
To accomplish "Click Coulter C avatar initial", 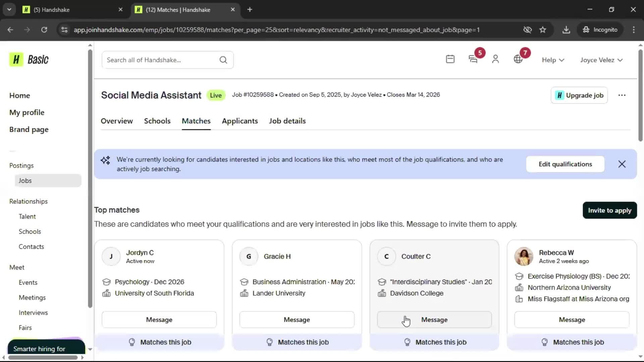I will tap(386, 256).
